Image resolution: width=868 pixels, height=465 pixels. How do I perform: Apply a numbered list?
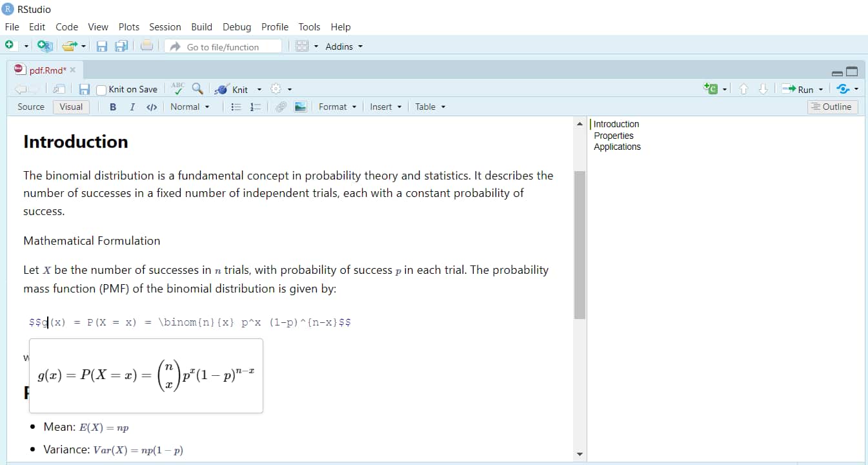tap(254, 107)
